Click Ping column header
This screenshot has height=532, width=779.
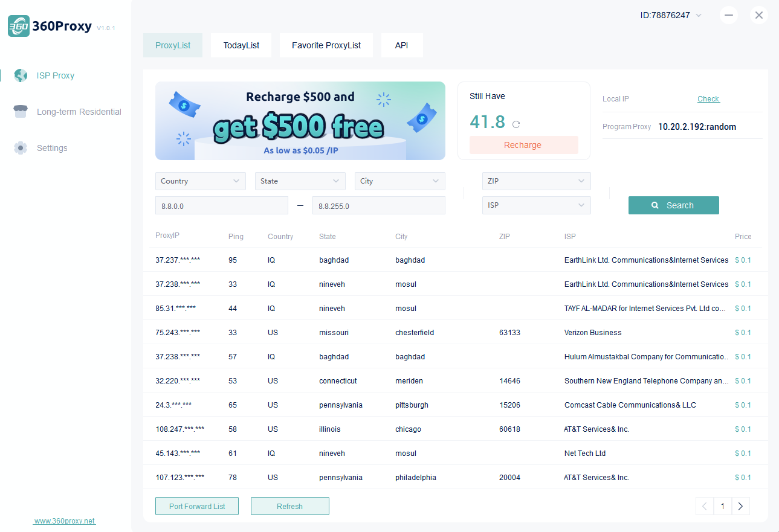[x=236, y=237]
